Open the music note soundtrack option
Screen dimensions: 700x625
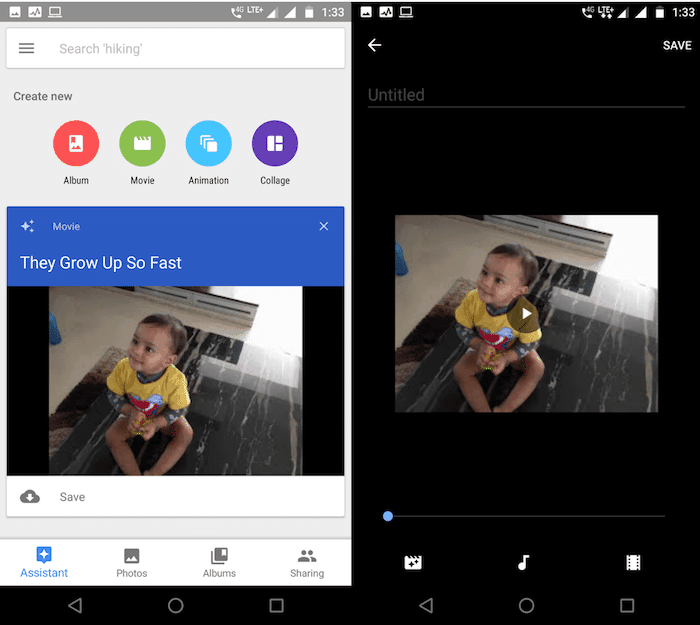coord(523,562)
